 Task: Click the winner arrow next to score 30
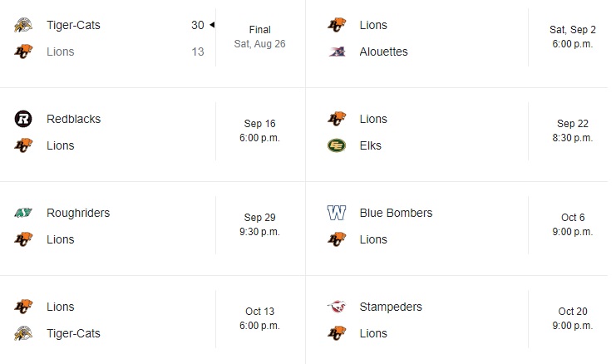pos(211,25)
